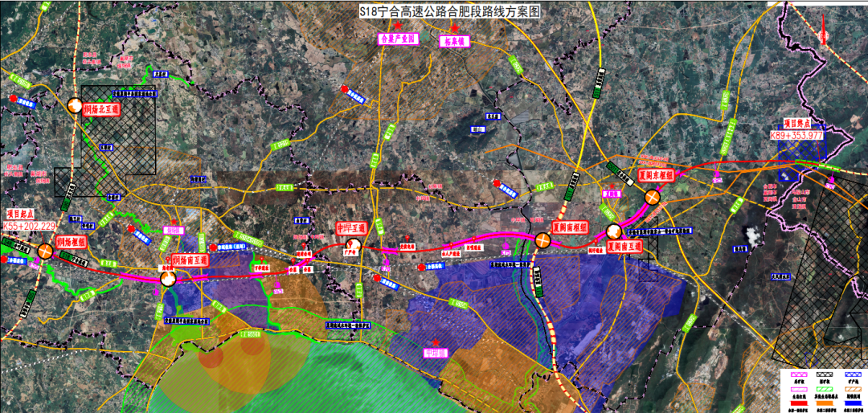Screen dimensions: 868x413
Task: Click the red star above 合巢产业园
Action: point(397,26)
